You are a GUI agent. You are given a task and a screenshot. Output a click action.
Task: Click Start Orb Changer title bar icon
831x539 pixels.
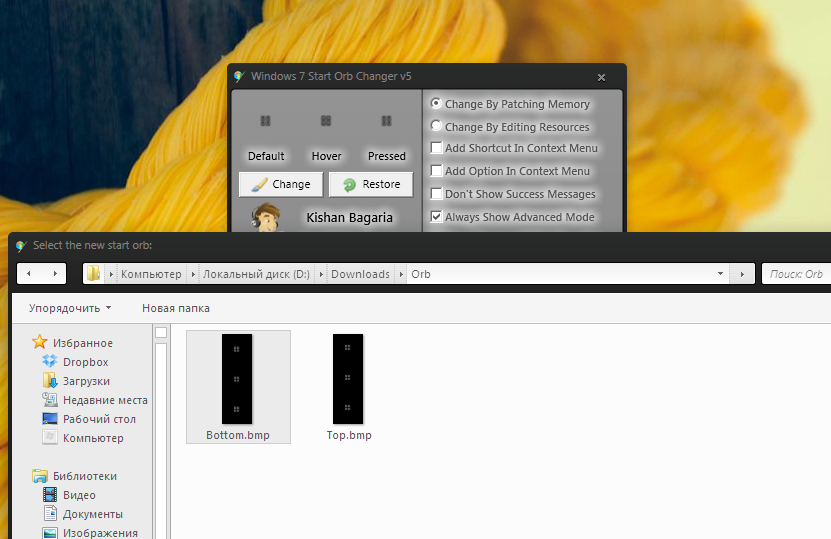[239, 76]
